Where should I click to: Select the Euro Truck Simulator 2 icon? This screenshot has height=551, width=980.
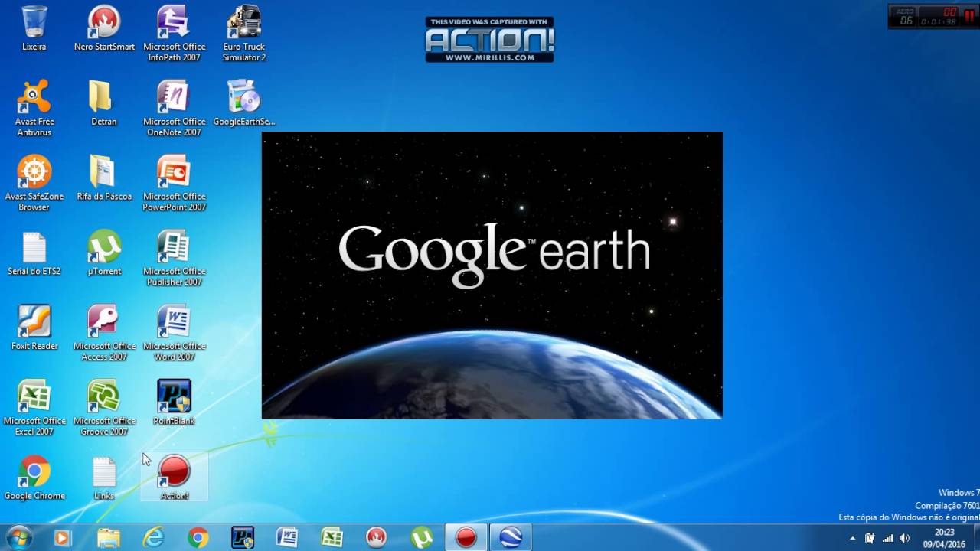coord(243,34)
